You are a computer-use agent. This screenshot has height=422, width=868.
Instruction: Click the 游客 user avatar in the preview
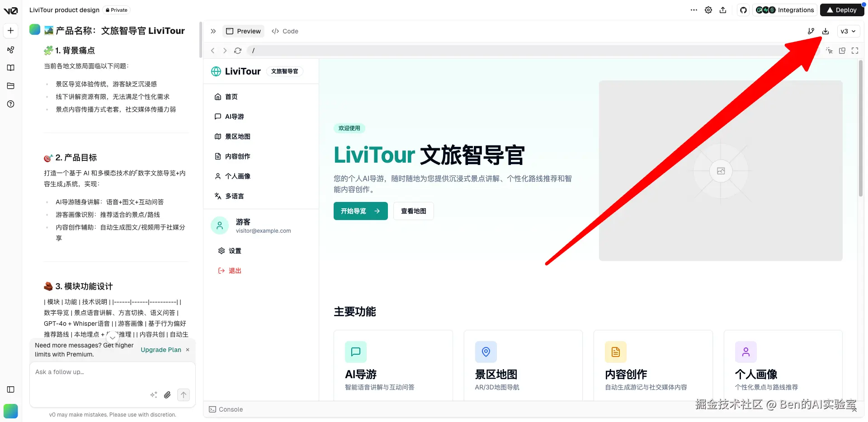pos(220,225)
